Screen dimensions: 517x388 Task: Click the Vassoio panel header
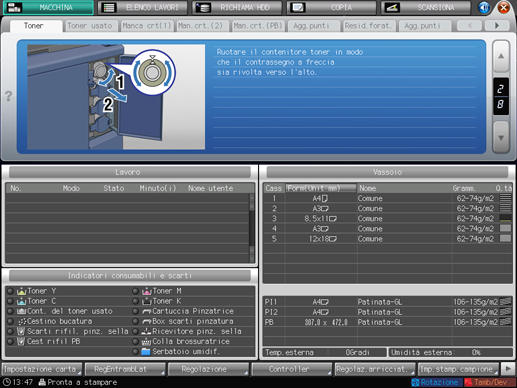pos(387,172)
